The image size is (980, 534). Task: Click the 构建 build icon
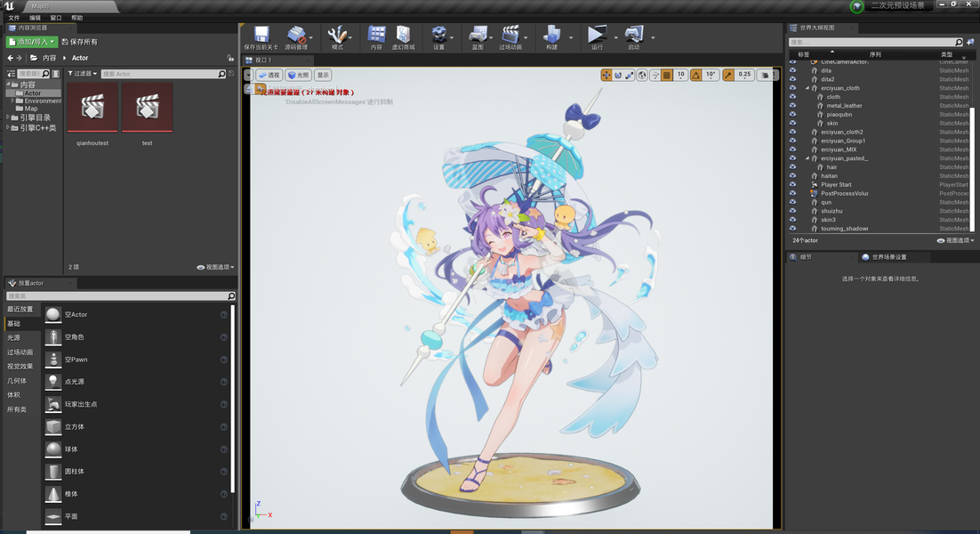[551, 34]
